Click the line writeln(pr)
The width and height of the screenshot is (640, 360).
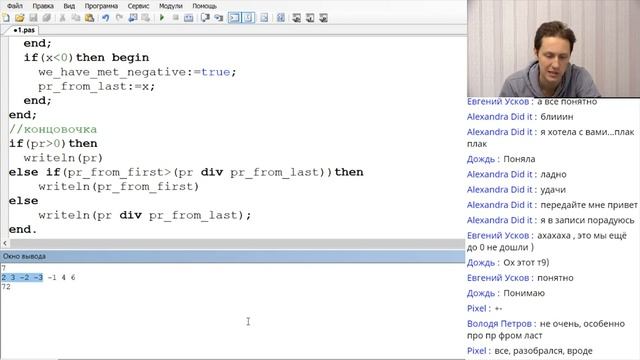[63, 158]
